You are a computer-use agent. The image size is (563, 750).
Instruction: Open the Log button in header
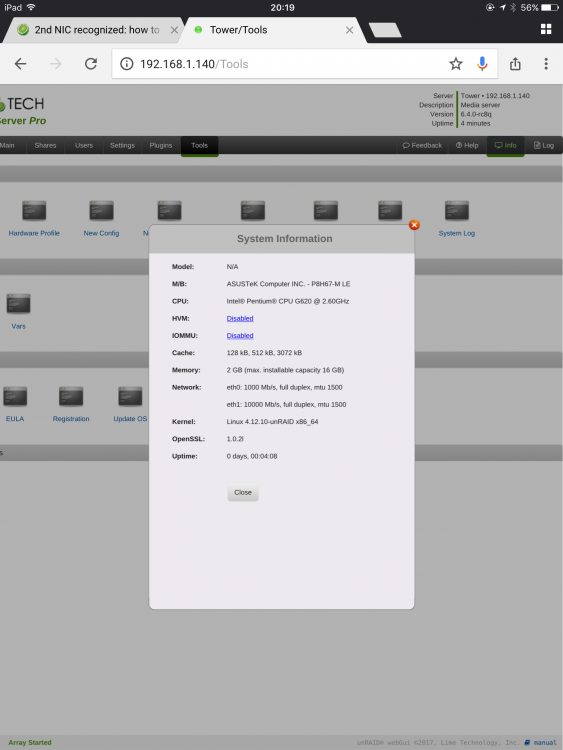click(x=544, y=145)
